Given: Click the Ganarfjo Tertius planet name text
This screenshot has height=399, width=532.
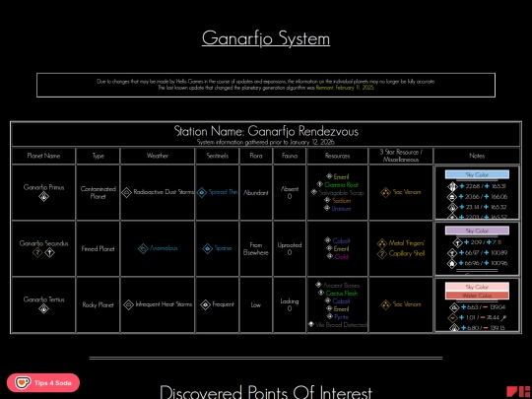Looking at the screenshot, I should pyautogui.click(x=43, y=299).
